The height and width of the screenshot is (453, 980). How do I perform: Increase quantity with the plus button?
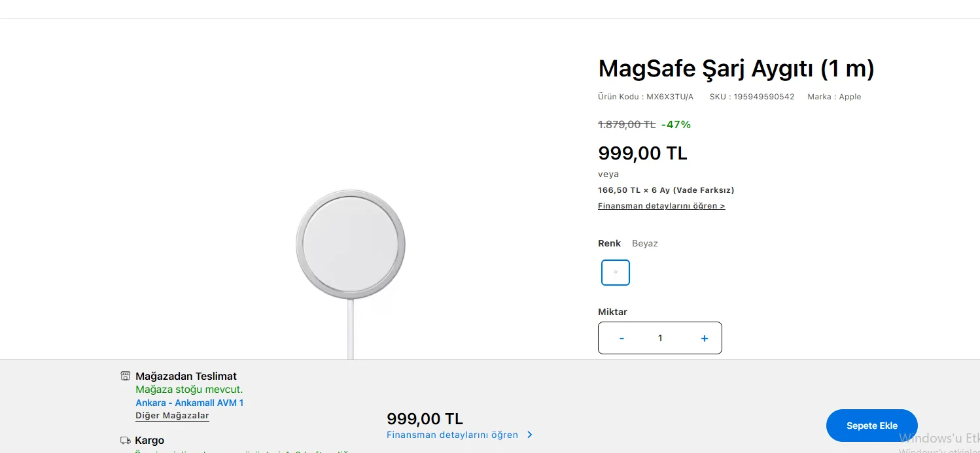704,338
